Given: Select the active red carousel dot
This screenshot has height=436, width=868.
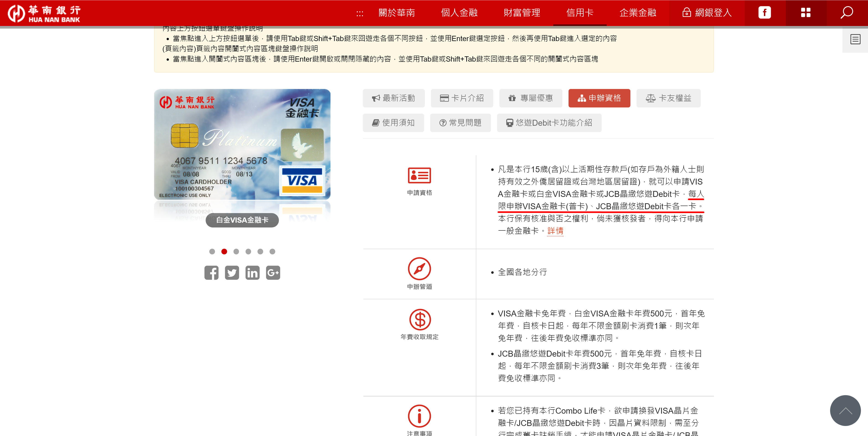Looking at the screenshot, I should pos(224,251).
